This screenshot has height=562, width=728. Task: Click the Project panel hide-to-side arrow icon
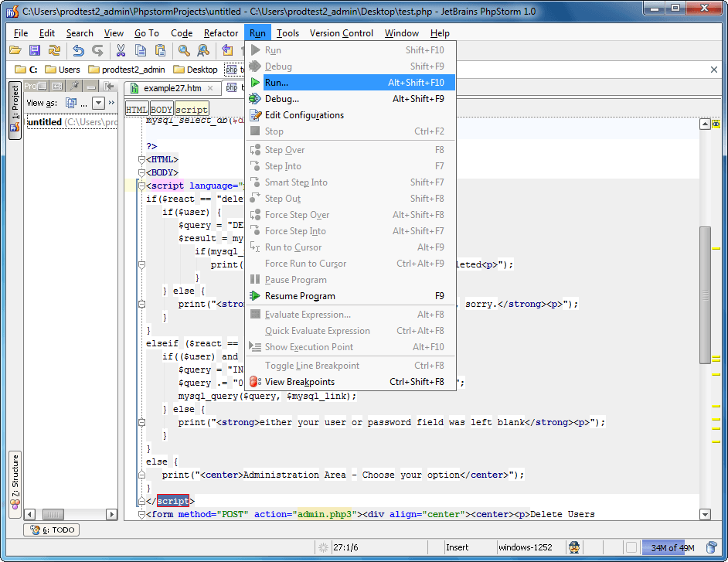pos(109,86)
